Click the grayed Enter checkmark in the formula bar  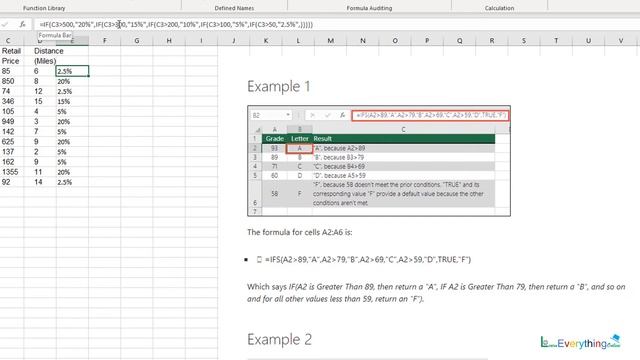5,24
